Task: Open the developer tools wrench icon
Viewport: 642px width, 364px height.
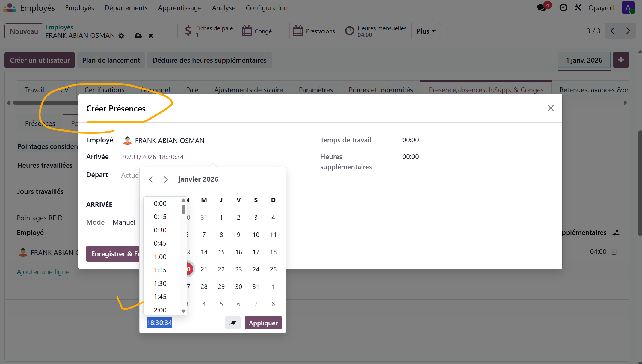Action: [x=578, y=8]
